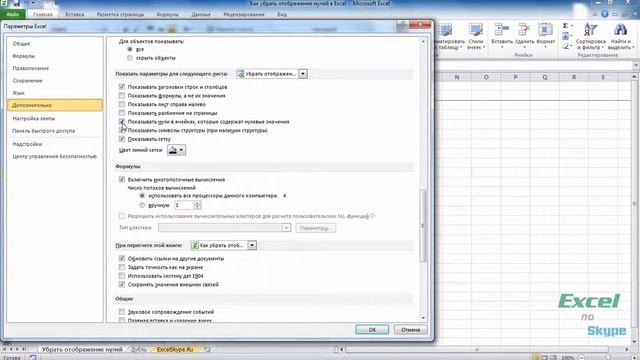Click the Excel help question icon
640x360 pixels.
click(x=604, y=14)
